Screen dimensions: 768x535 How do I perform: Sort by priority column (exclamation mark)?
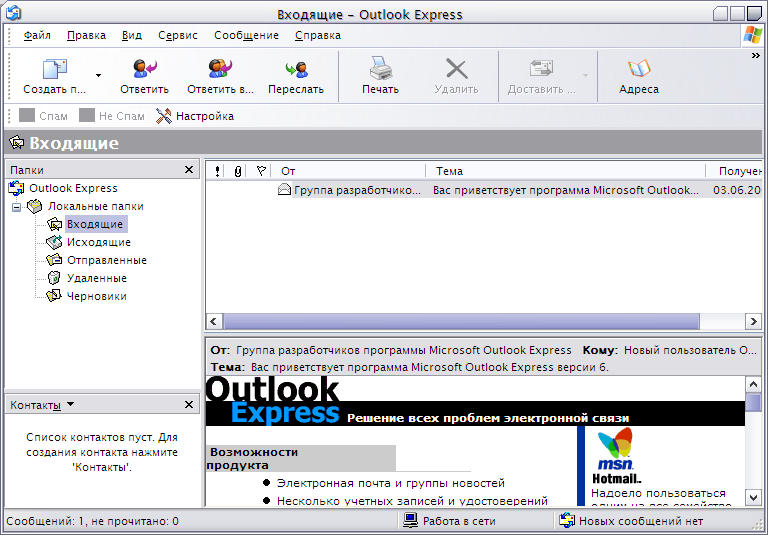[x=217, y=171]
